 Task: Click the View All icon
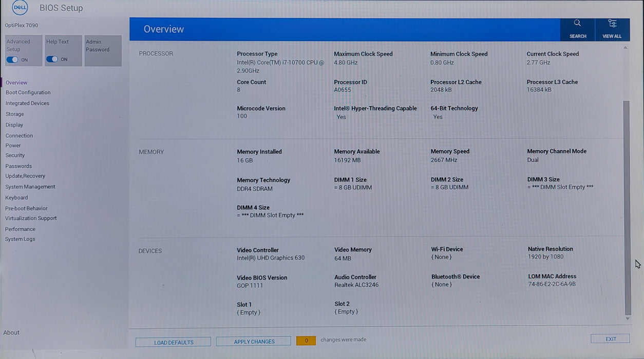pos(612,23)
